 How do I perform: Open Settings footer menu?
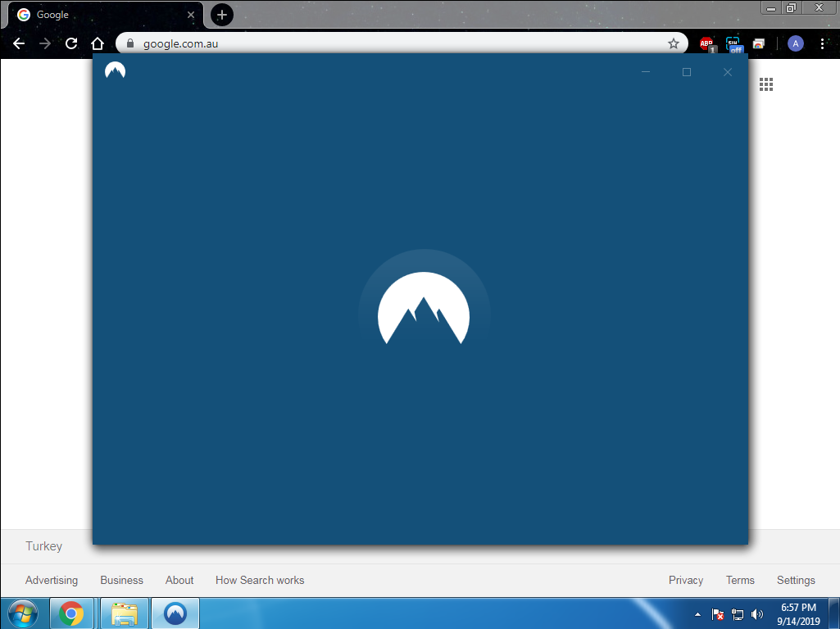click(796, 581)
